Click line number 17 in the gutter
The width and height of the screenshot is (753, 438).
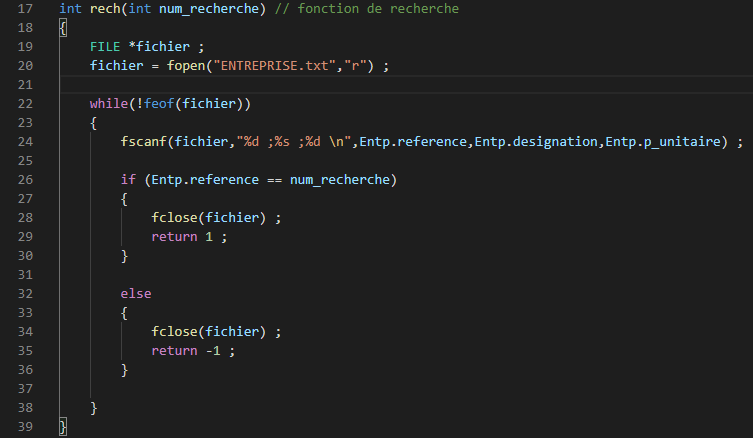click(26, 8)
